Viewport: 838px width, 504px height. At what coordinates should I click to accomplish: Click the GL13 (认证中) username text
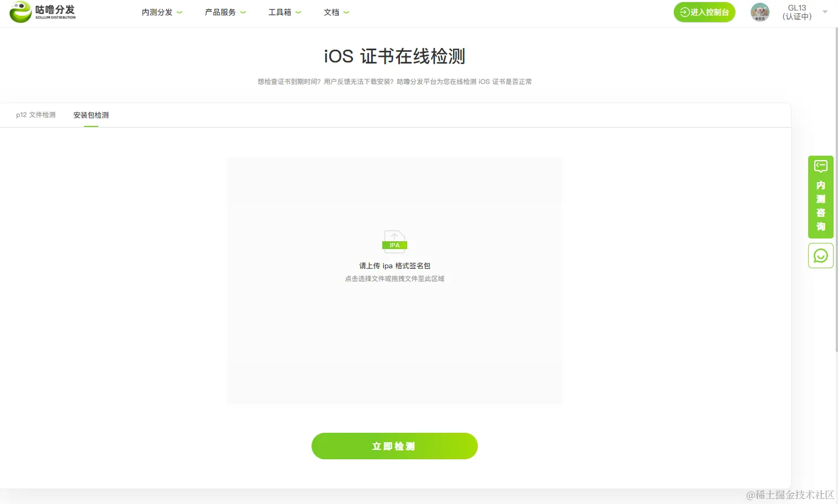pos(797,12)
